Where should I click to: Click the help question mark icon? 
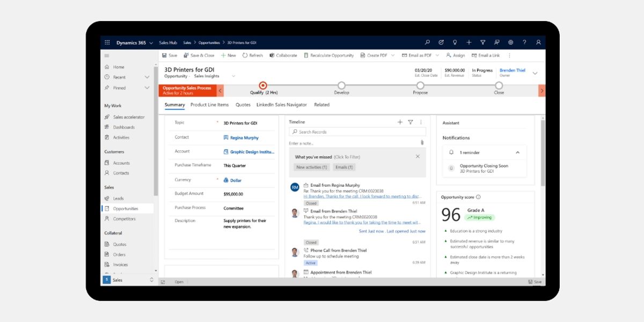(524, 42)
